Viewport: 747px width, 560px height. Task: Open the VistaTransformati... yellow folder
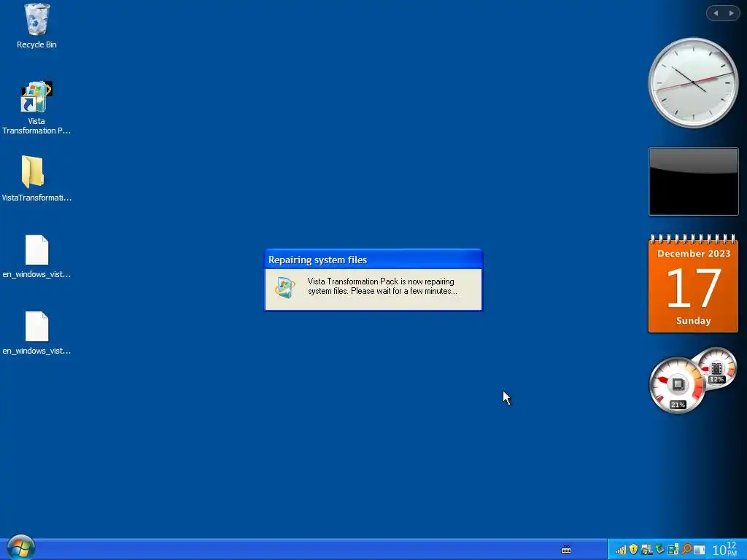32,171
